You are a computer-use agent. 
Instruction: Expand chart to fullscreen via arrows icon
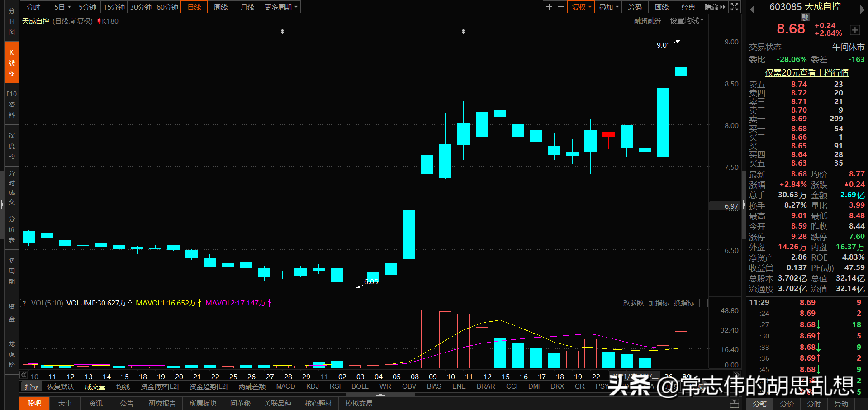734,7
